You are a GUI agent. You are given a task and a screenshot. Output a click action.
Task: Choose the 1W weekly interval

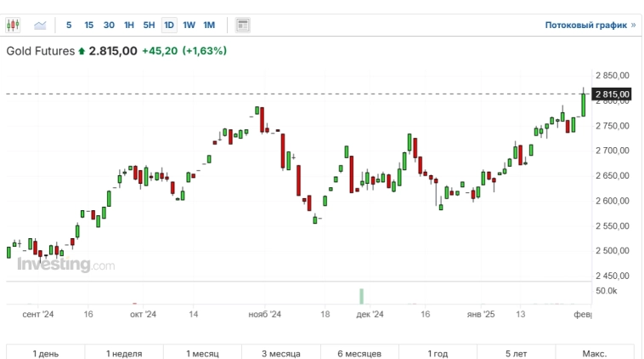[189, 26]
